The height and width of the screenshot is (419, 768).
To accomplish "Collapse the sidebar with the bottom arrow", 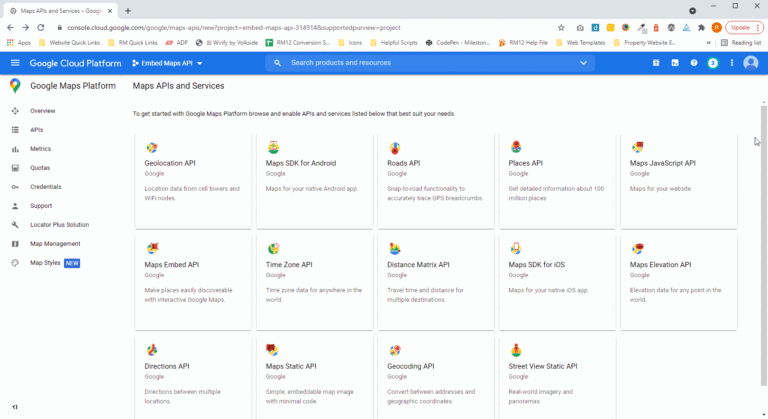I will (x=15, y=407).
